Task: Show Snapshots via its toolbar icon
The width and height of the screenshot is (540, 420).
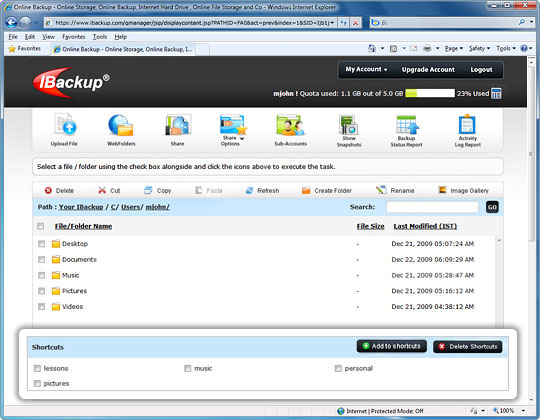Action: pyautogui.click(x=349, y=125)
